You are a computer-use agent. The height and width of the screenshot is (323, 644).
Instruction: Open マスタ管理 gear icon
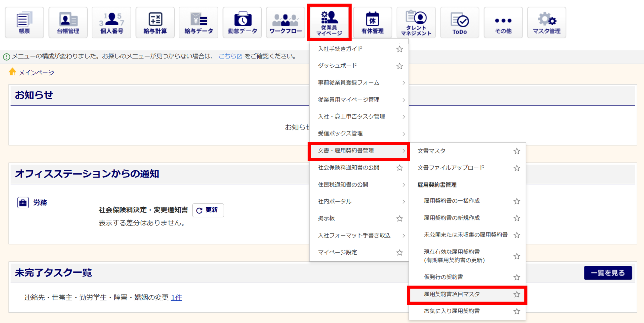(546, 23)
